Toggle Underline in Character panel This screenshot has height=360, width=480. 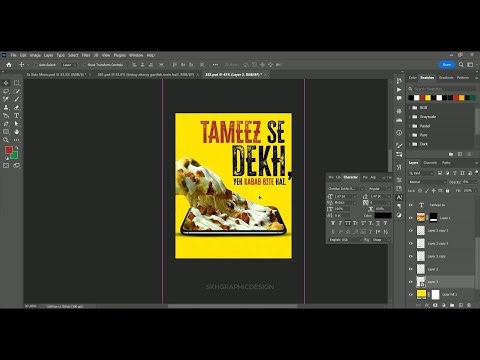378,223
